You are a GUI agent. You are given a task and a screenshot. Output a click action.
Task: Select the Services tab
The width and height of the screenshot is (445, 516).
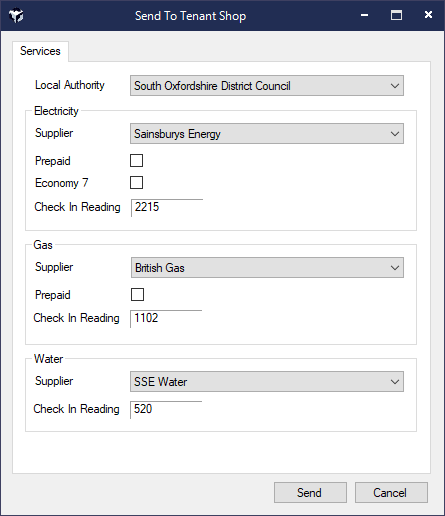click(x=40, y=51)
